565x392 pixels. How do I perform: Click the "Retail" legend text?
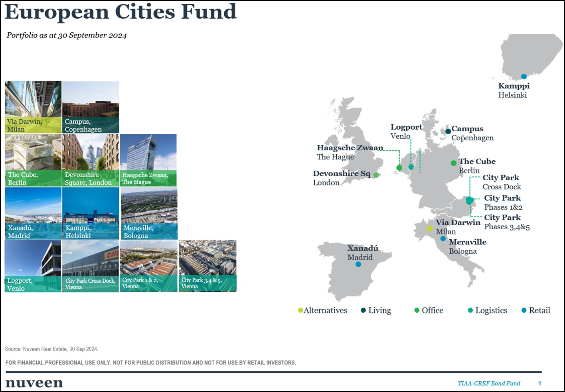click(x=539, y=310)
